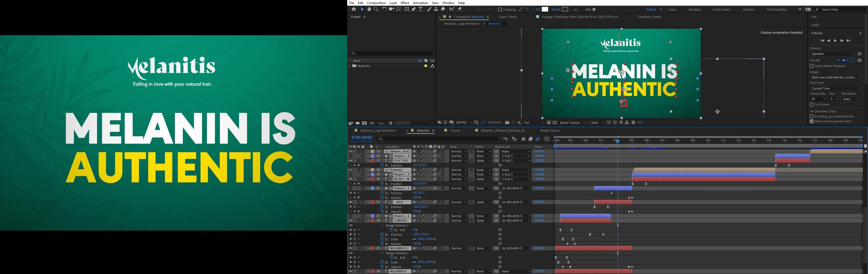The height and width of the screenshot is (274, 868).
Task: Toggle Motion Blur enable switch in the timeline
Action: pos(538,139)
